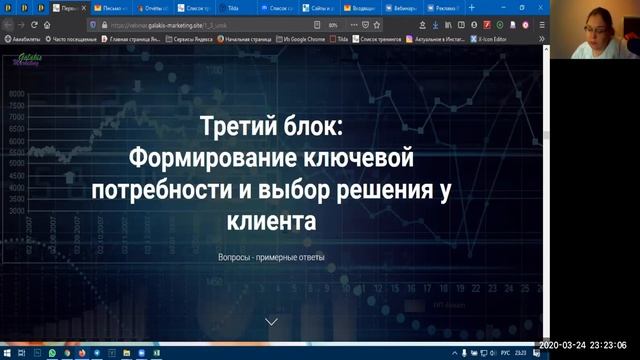Save page to Pocket icon

tap(365, 25)
